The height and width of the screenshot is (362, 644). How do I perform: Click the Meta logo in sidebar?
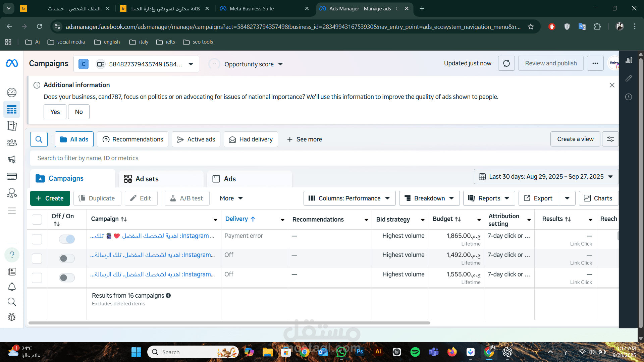pos(12,63)
